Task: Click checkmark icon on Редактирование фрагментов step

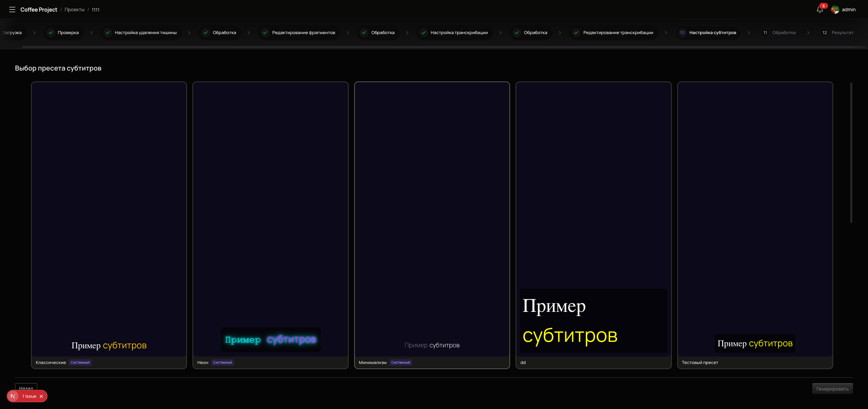Action: (x=265, y=33)
